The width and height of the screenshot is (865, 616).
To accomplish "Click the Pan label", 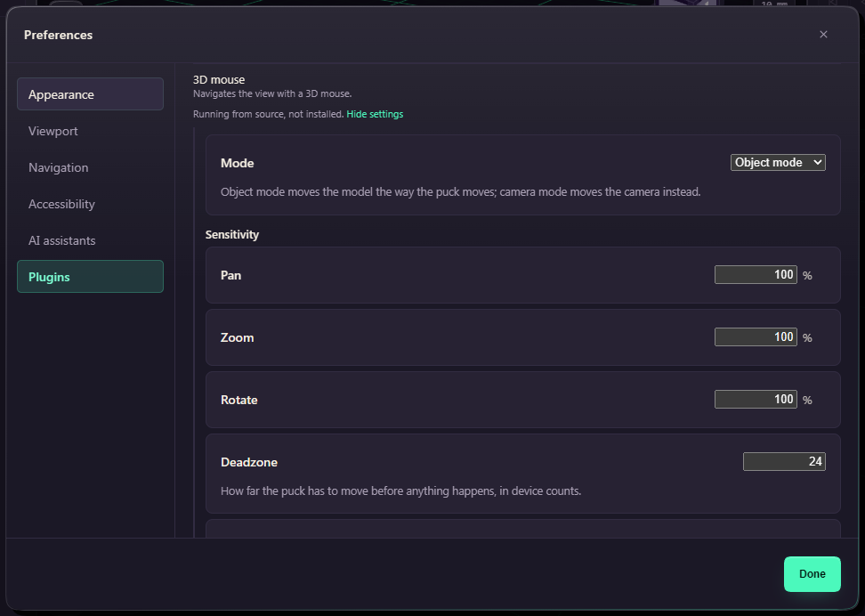I will pyautogui.click(x=230, y=275).
